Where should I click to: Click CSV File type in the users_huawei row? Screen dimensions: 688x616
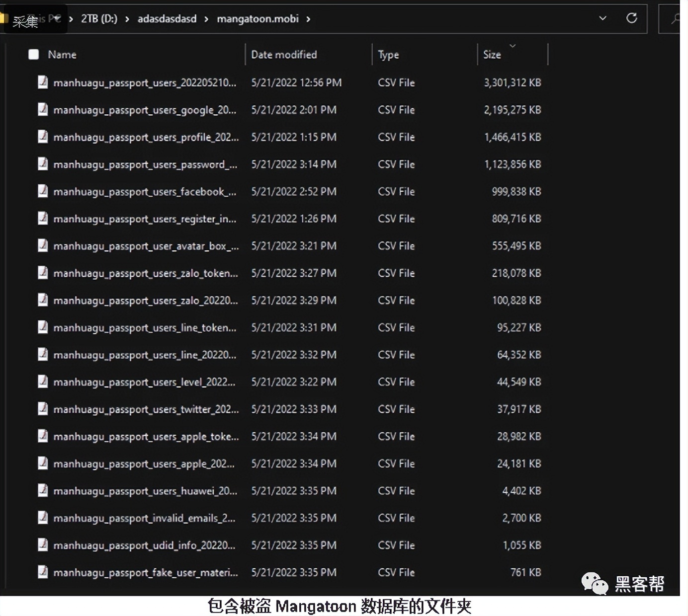point(396,491)
